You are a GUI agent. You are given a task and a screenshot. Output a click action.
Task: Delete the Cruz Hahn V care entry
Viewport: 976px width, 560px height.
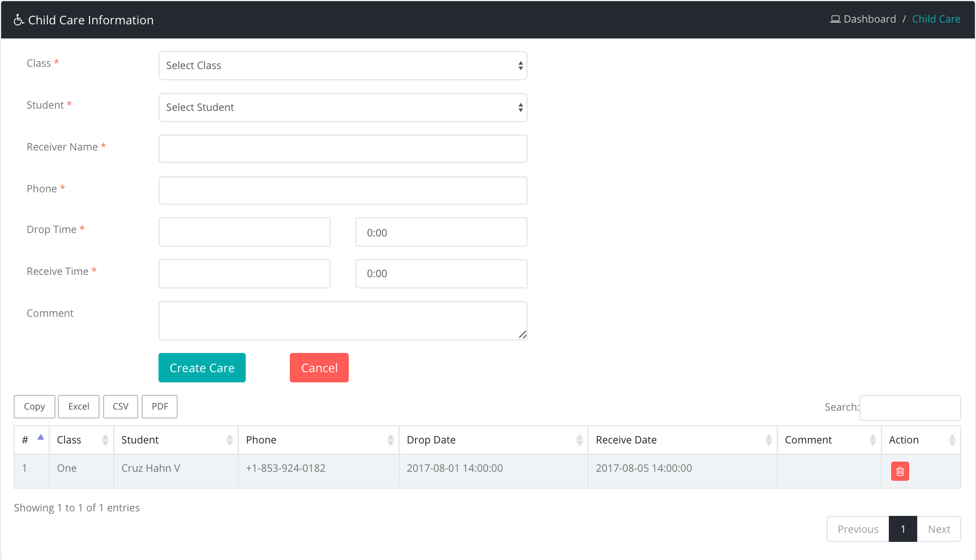point(900,471)
